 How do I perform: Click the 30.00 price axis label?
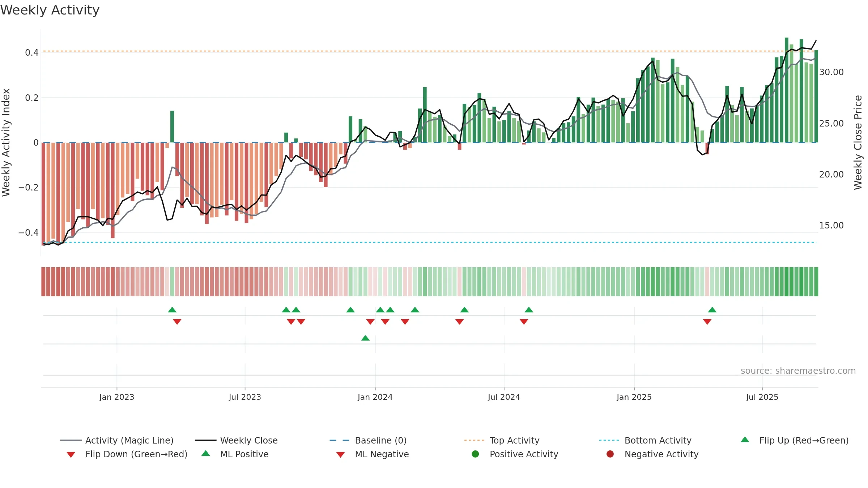831,72
